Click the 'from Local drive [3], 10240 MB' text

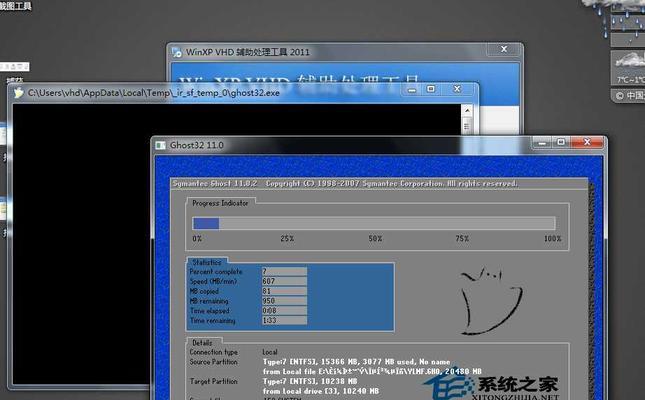pos(321,391)
